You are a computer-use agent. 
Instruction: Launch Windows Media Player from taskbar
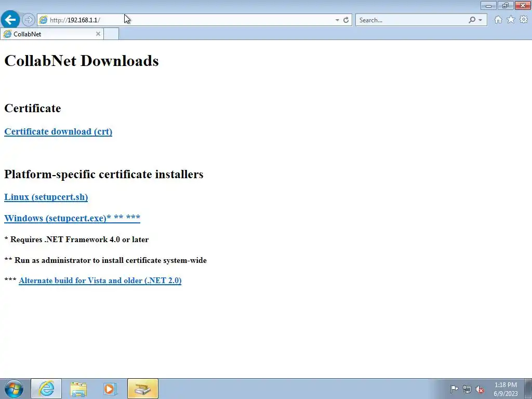point(110,389)
